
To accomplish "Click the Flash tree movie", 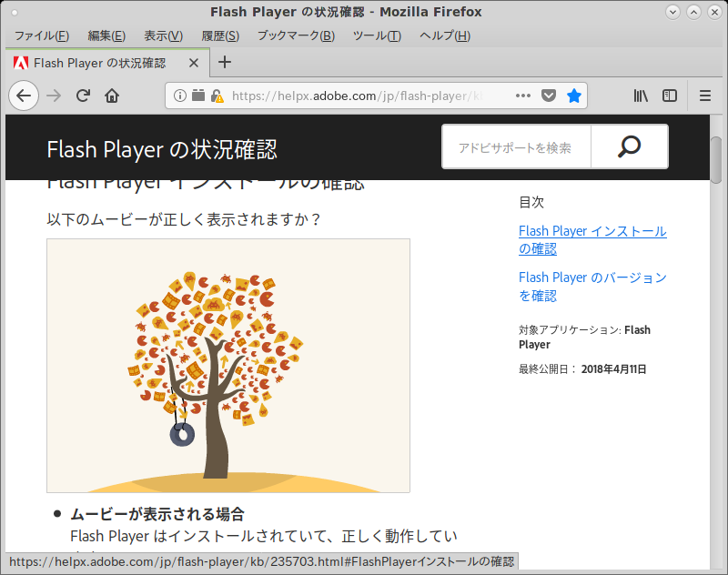I will 228,366.
